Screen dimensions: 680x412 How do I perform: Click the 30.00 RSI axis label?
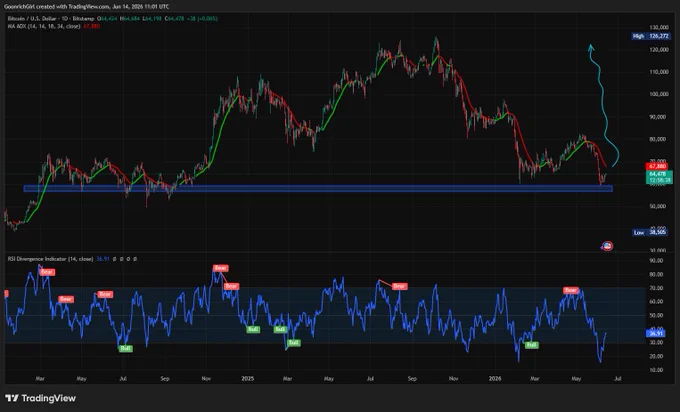[x=656, y=343]
